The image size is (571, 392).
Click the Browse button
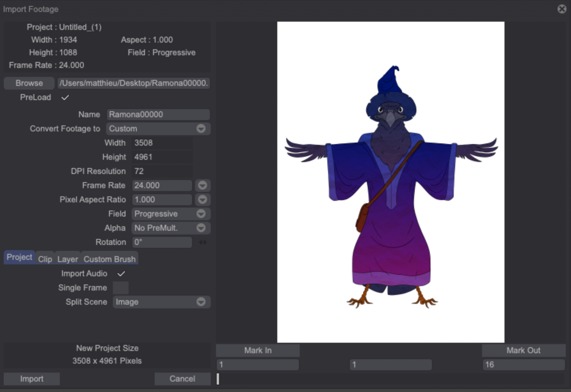[29, 83]
